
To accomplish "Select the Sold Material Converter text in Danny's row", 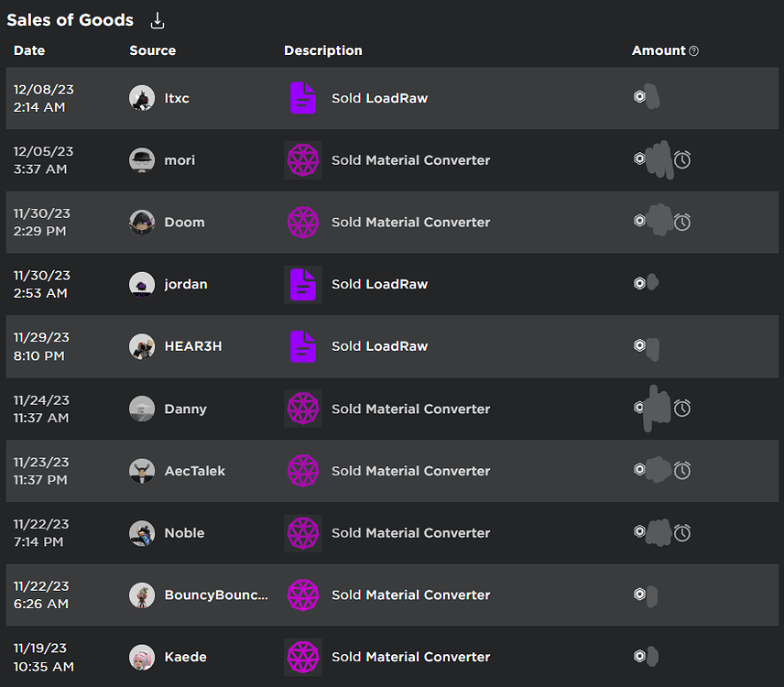I will pyautogui.click(x=410, y=409).
